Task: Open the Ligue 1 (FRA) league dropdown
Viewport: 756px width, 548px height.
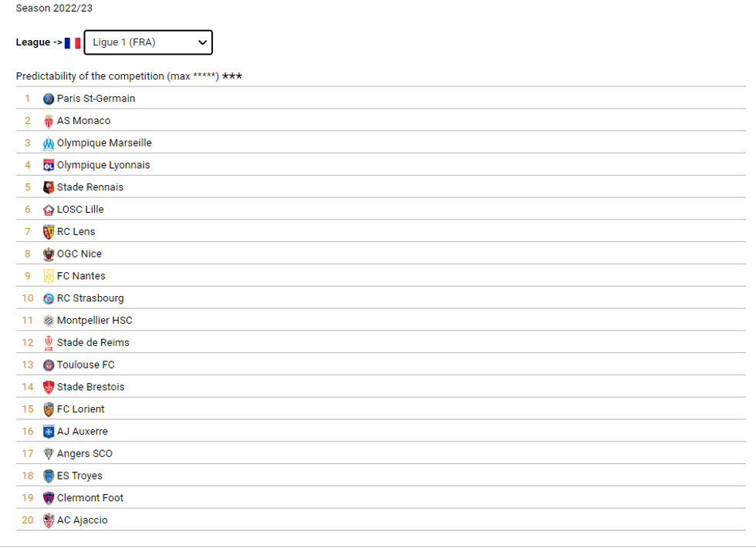Action: point(147,42)
